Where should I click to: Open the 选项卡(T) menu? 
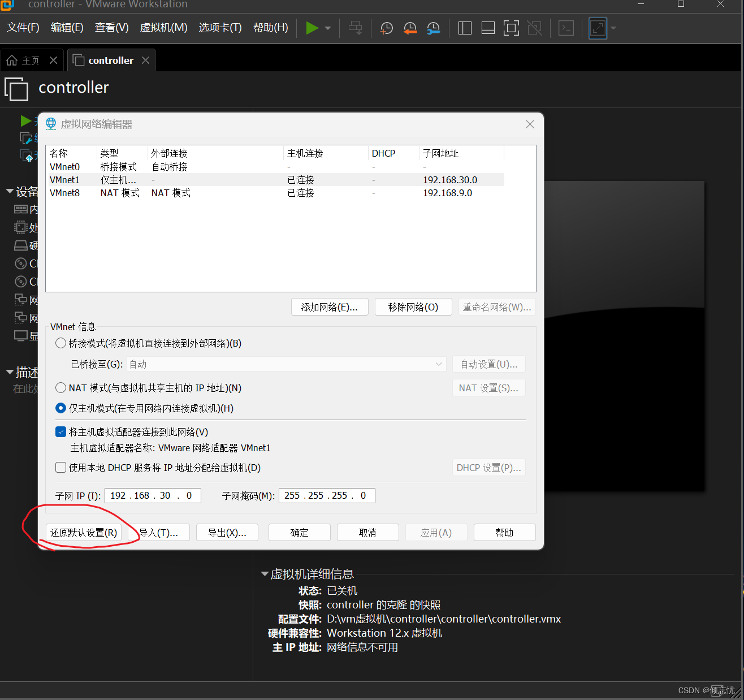(x=220, y=28)
